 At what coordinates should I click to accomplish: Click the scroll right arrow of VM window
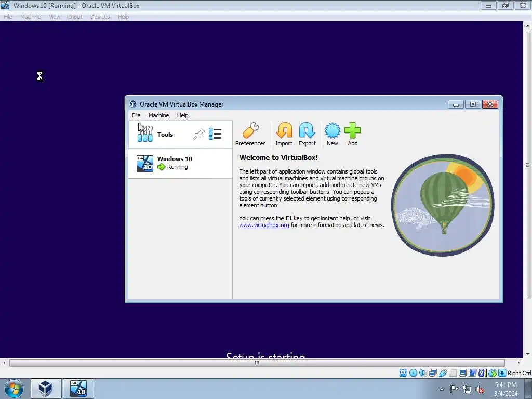point(518,363)
